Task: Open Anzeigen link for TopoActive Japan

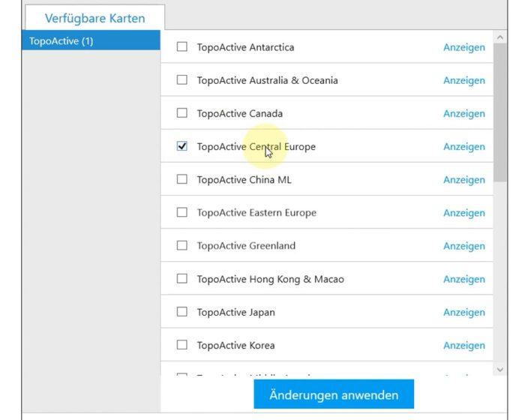Action: pos(464,312)
